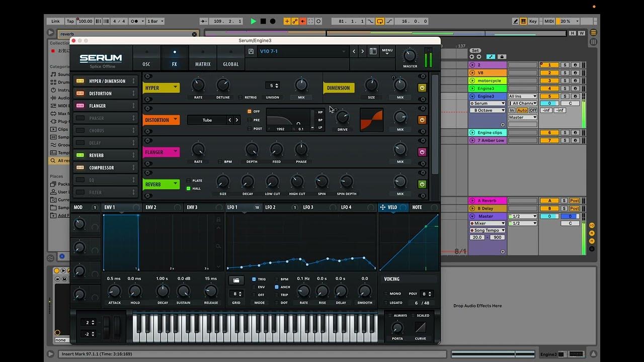The image size is (644, 362).
Task: Toggle the computer MIDI keyboard icon
Action: tap(523, 21)
